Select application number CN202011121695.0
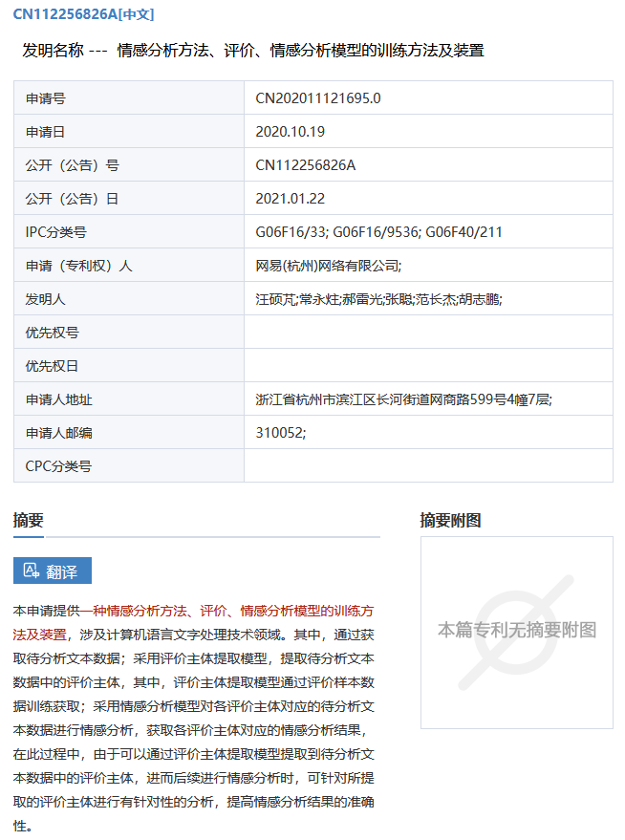 coord(318,98)
